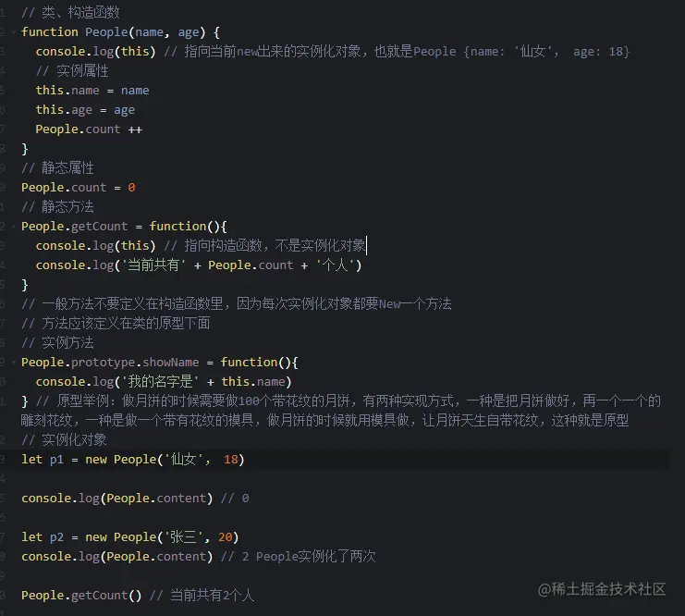The height and width of the screenshot is (616, 685).
Task: Click the "// 实例方法" comment line
Action: click(57, 342)
